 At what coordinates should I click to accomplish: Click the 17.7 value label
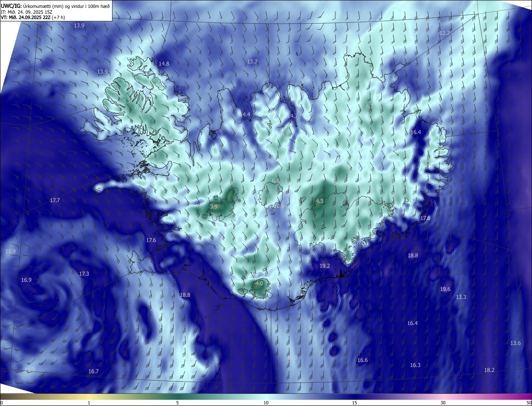55,200
